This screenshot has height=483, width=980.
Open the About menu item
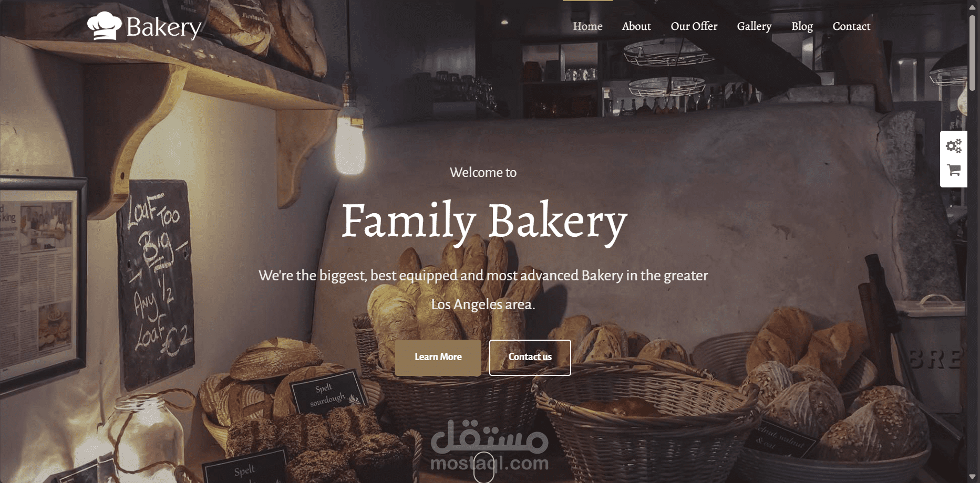tap(636, 26)
